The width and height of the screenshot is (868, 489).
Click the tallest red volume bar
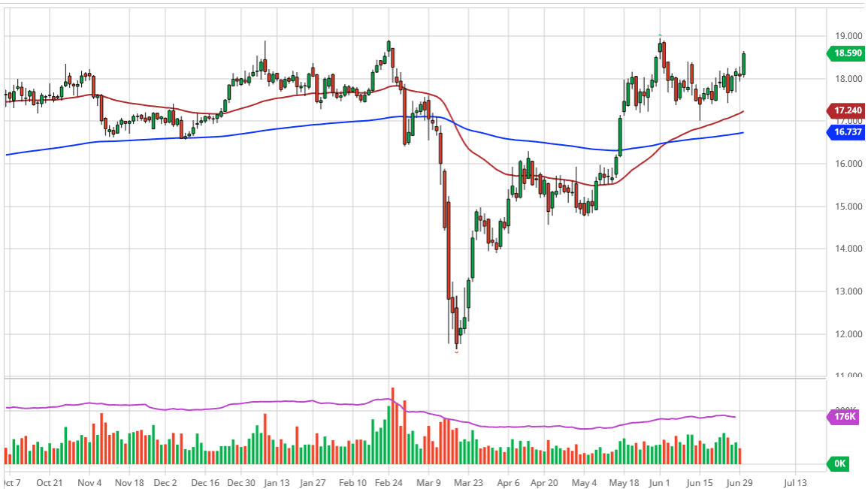pyautogui.click(x=392, y=426)
